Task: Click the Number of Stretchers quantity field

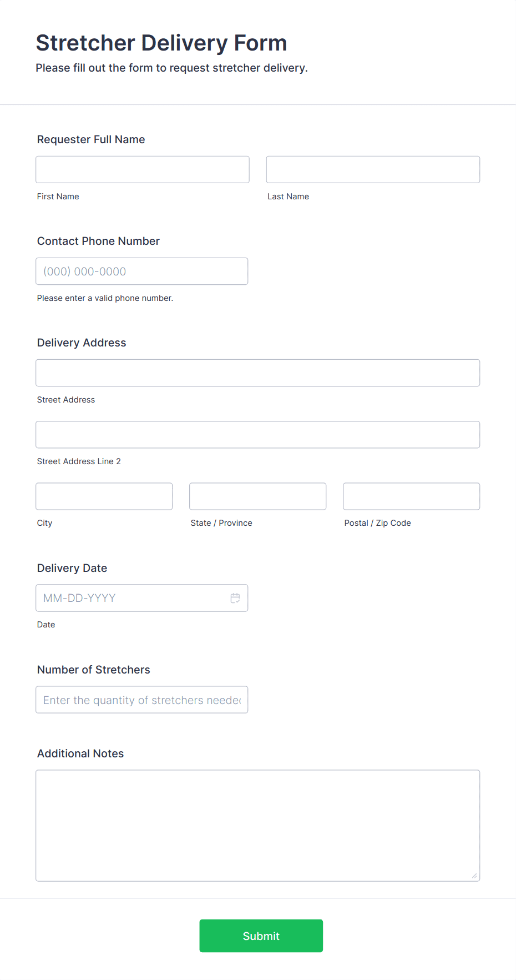Action: pyautogui.click(x=142, y=700)
